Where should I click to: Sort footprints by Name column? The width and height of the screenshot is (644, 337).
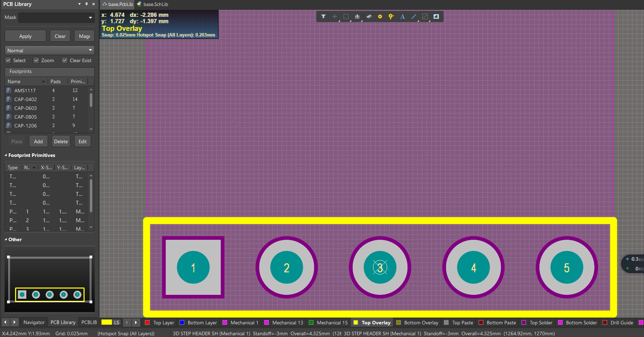pyautogui.click(x=26, y=81)
